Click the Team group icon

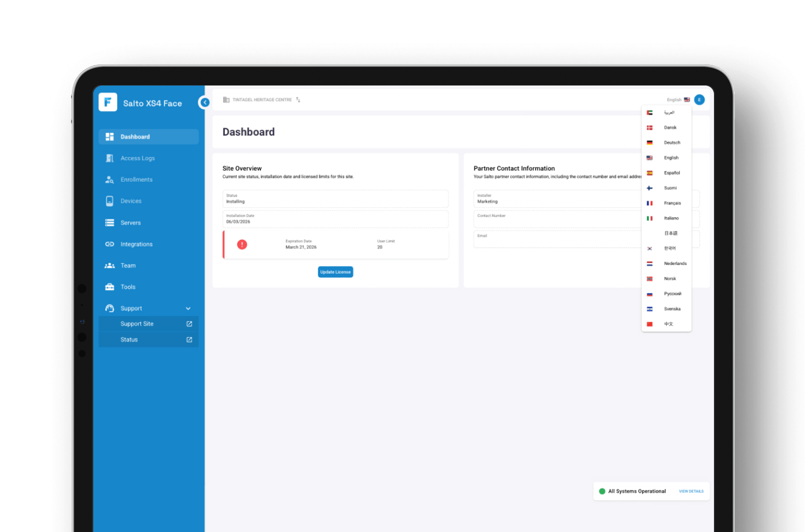click(109, 265)
